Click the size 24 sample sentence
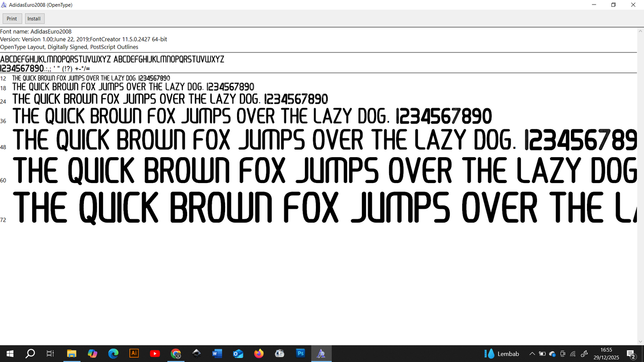 [x=170, y=99]
